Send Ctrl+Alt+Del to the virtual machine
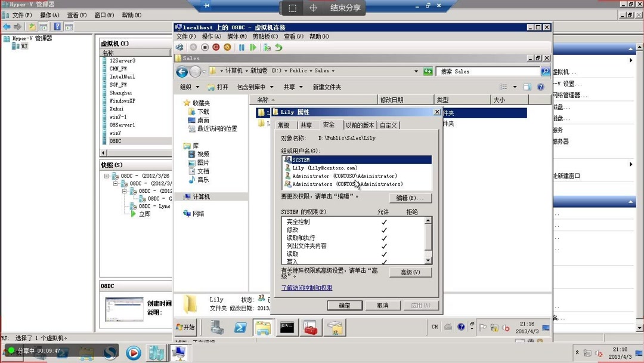Image resolution: width=644 pixels, height=363 pixels. (179, 47)
